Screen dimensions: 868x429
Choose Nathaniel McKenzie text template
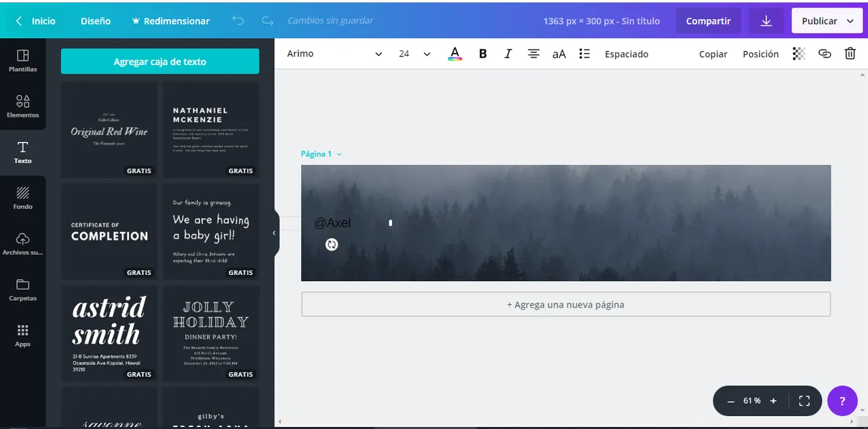(x=211, y=130)
